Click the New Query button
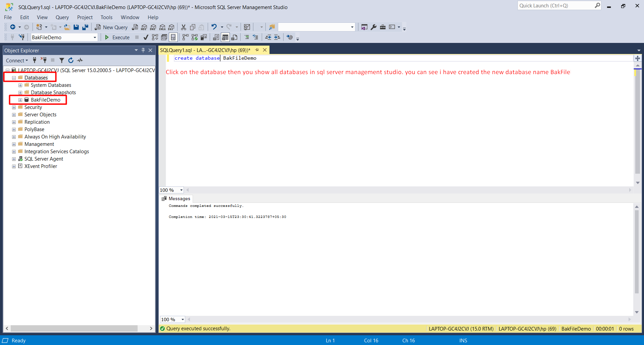The image size is (644, 345). [111, 27]
